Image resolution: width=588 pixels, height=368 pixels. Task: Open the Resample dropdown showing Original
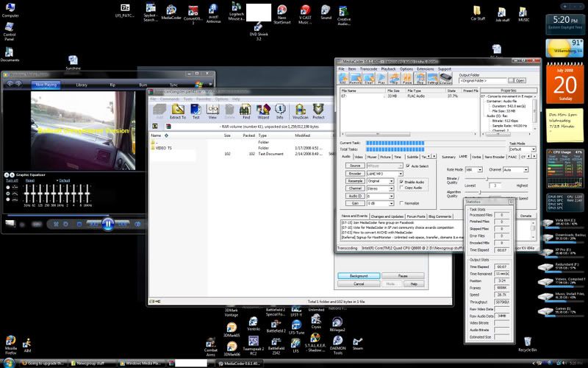click(x=380, y=181)
